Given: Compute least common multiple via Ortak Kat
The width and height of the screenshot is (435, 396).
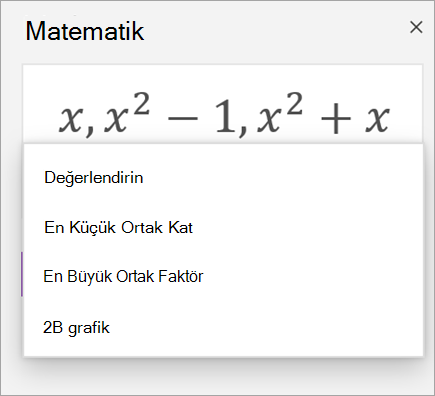Looking at the screenshot, I should [x=118, y=228].
